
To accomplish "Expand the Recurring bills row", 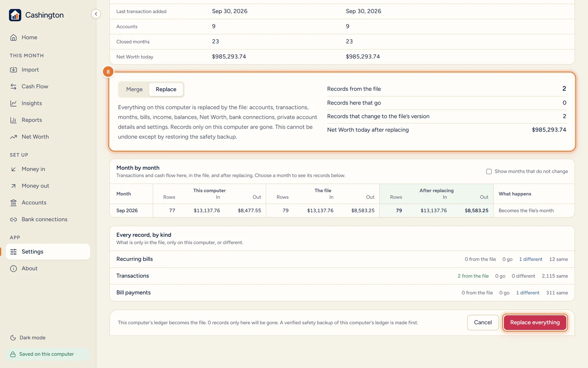I will click(342, 259).
